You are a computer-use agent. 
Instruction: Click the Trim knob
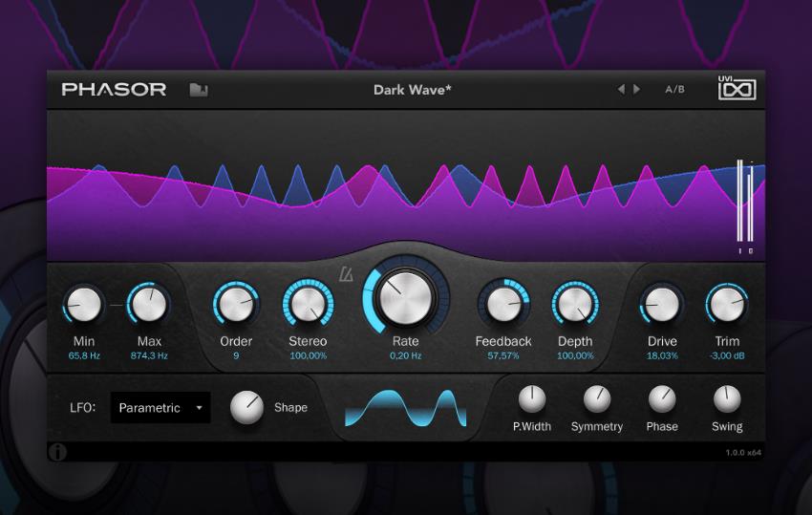pos(727,304)
